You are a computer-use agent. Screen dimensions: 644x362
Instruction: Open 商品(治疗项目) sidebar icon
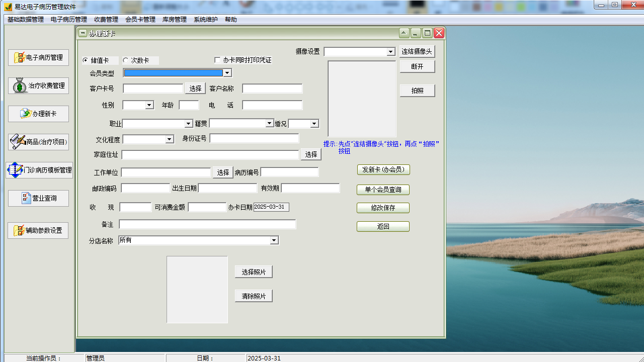point(18,142)
